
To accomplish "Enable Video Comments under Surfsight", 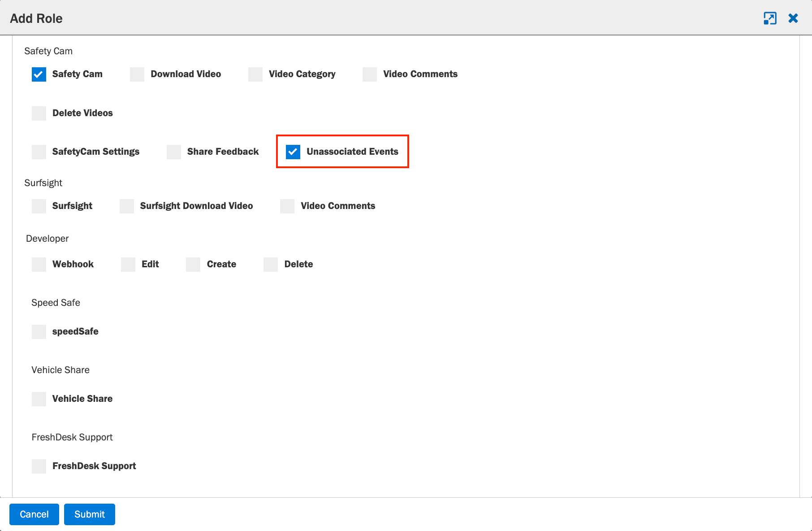I will point(287,206).
